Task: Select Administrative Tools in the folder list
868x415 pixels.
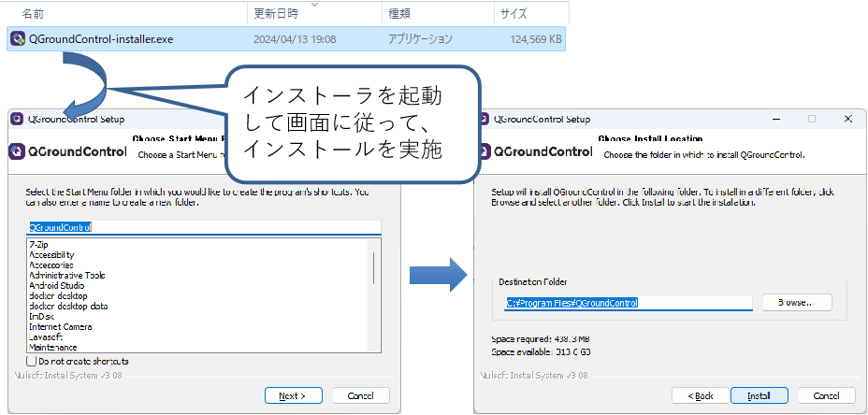Action: click(67, 276)
